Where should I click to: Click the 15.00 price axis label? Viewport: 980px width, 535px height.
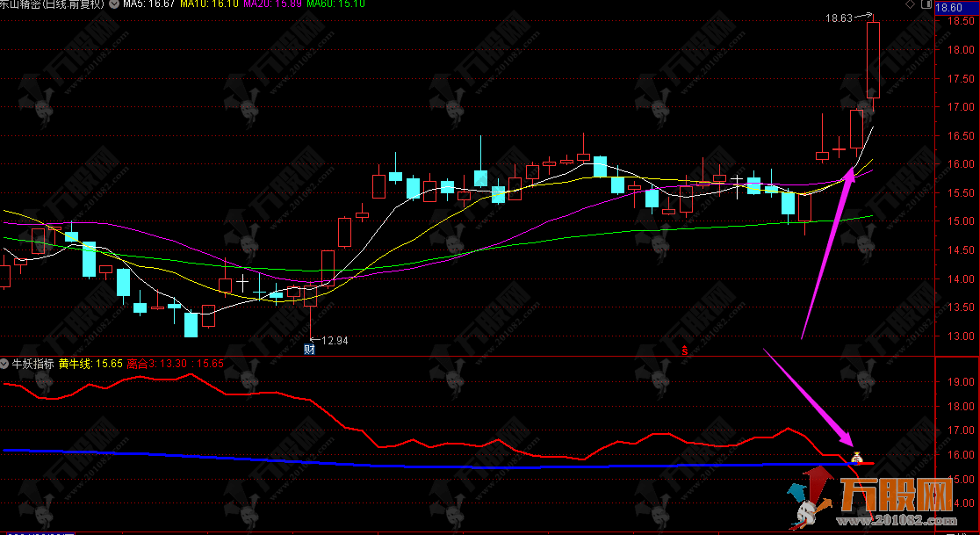(x=961, y=221)
